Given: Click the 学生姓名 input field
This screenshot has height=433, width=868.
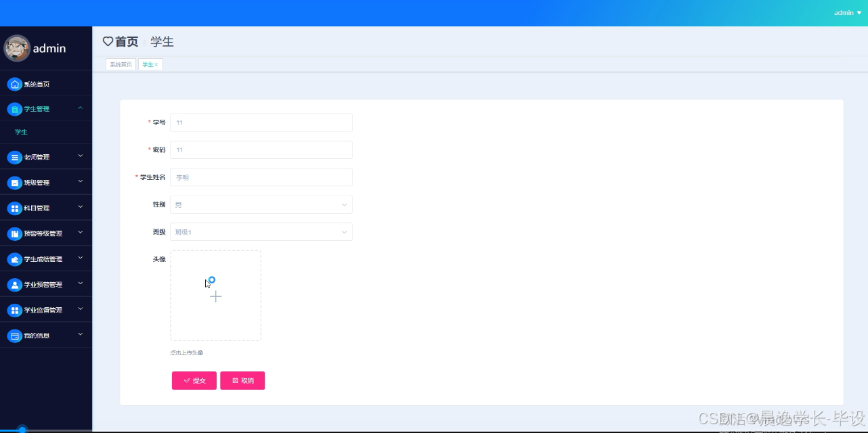Looking at the screenshot, I should pos(261,177).
